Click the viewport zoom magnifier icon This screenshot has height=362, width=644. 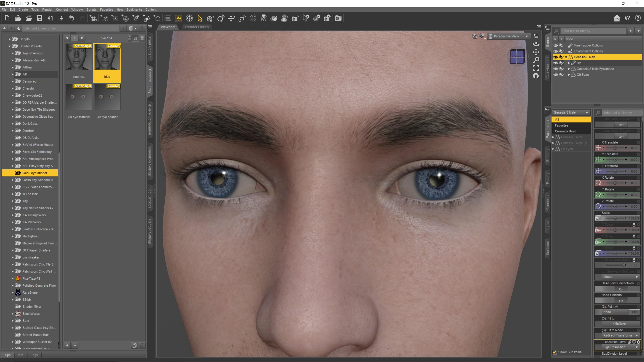pyautogui.click(x=536, y=60)
